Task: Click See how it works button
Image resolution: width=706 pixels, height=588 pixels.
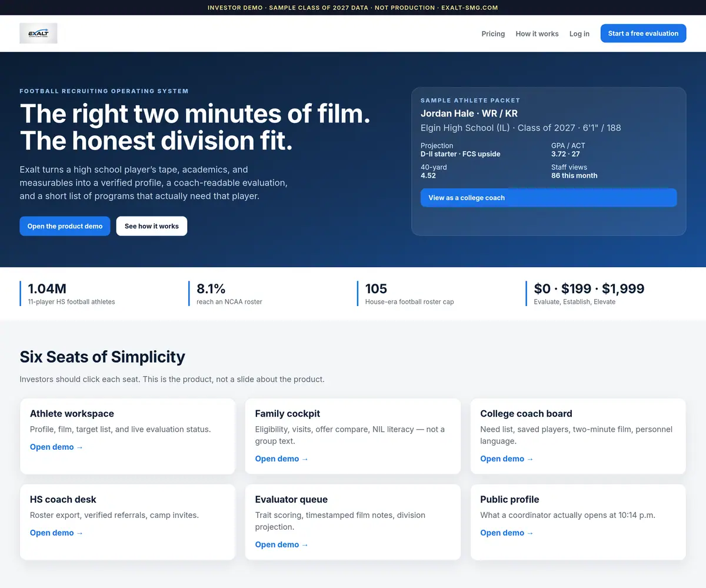Action: tap(152, 226)
